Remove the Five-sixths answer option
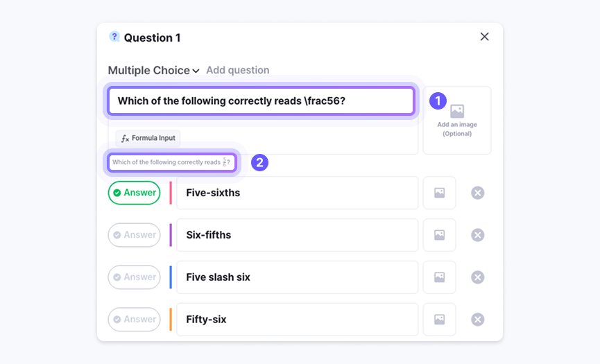 pos(477,193)
